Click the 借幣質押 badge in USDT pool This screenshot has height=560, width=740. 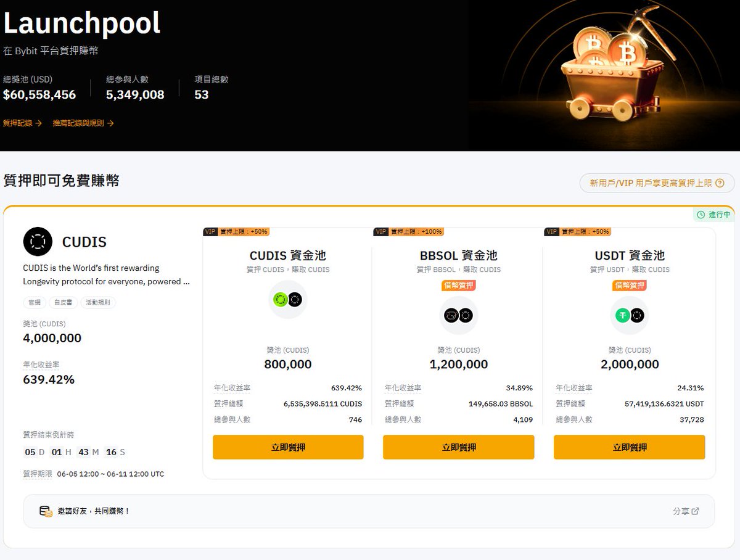630,286
